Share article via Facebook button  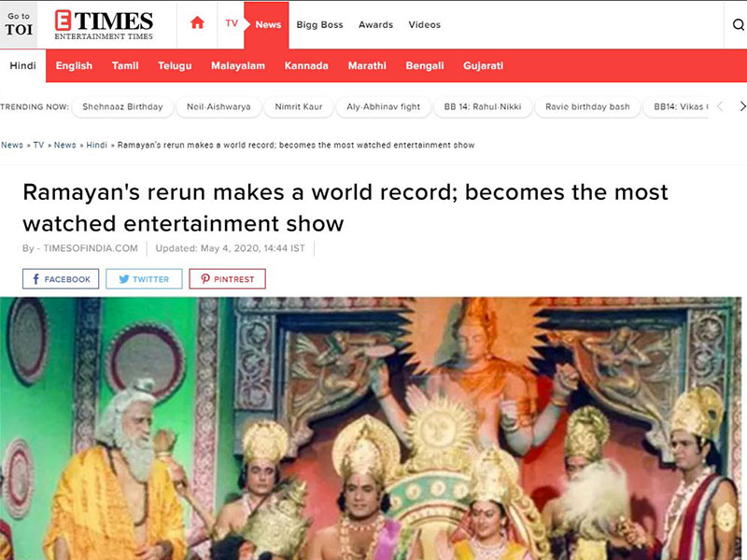(x=61, y=279)
